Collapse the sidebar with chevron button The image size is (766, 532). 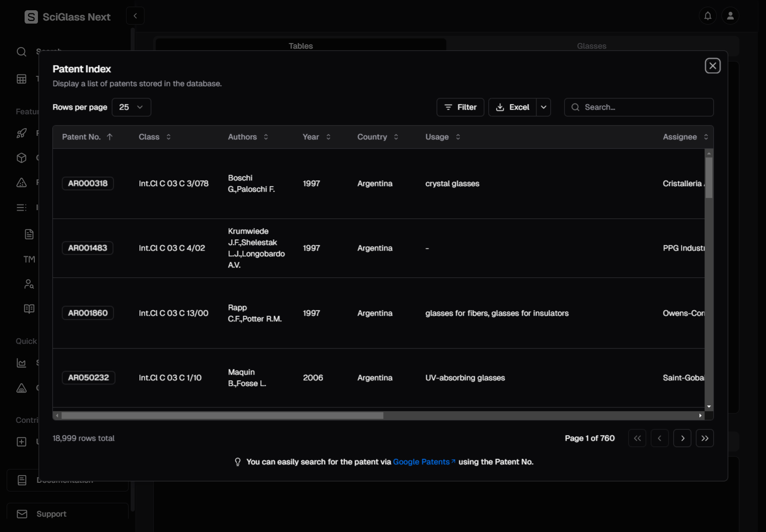(x=135, y=16)
